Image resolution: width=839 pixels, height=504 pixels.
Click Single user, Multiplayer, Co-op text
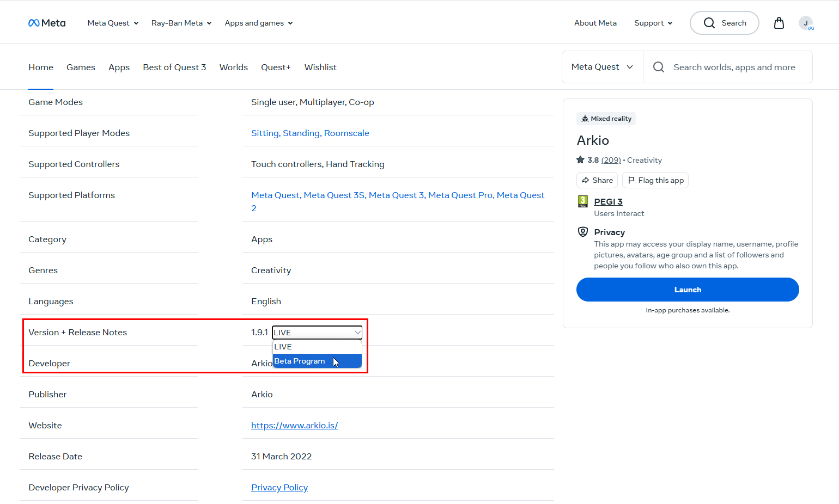click(312, 102)
